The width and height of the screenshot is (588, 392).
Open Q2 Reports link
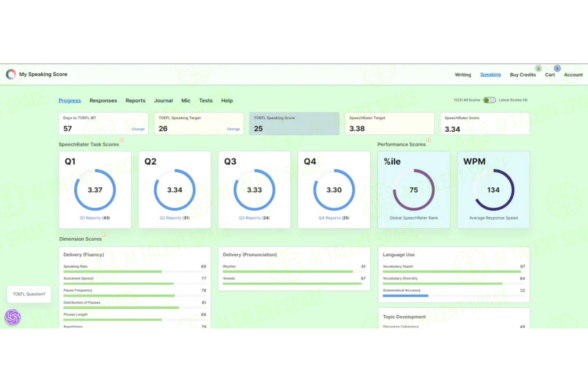point(174,218)
